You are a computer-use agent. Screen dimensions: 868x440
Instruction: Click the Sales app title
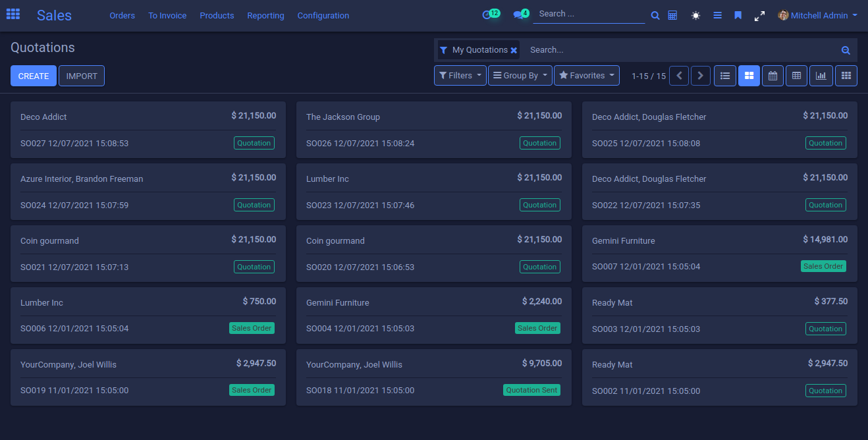click(x=54, y=15)
